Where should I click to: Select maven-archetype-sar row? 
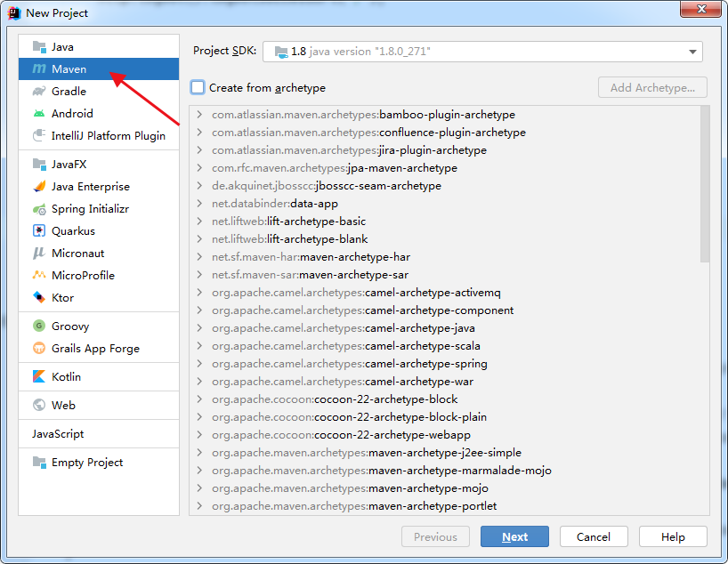click(445, 275)
